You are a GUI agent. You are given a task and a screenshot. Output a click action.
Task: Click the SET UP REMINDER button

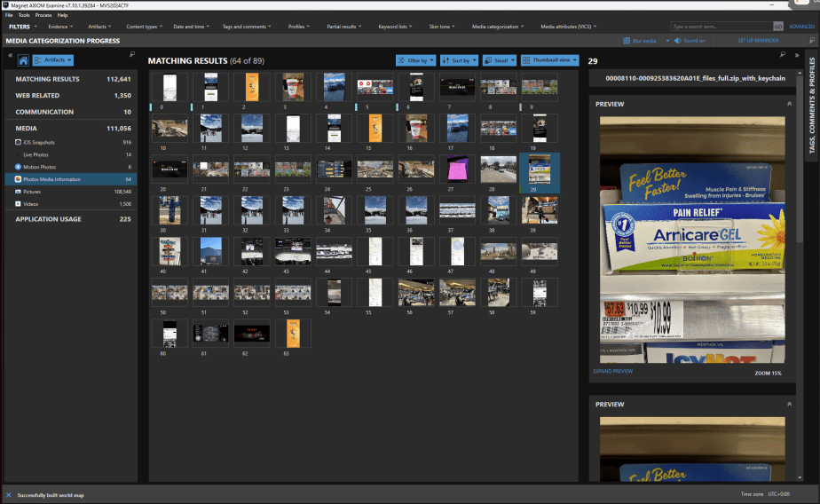(759, 40)
